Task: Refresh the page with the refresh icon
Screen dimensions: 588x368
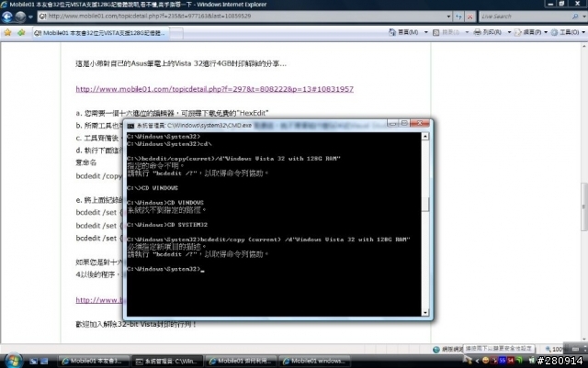Action: [458, 17]
